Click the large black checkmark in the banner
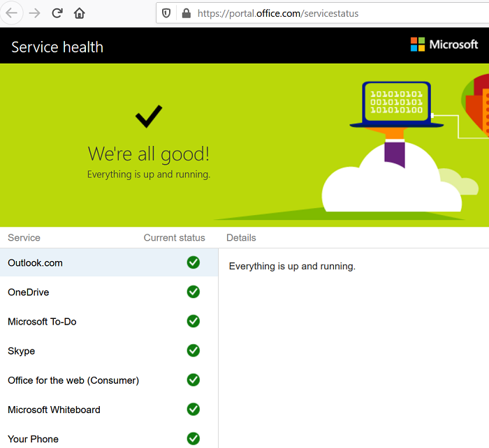The image size is (489, 448). pyautogui.click(x=149, y=117)
